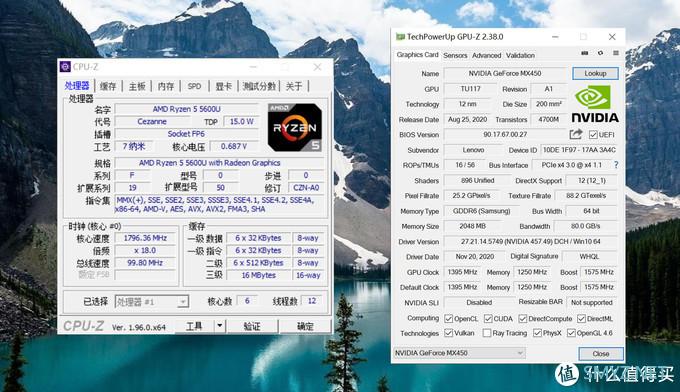Screen dimensions: 680x392
Task: Toggle UEFI checkbox in GPU-Z
Action: 593,135
